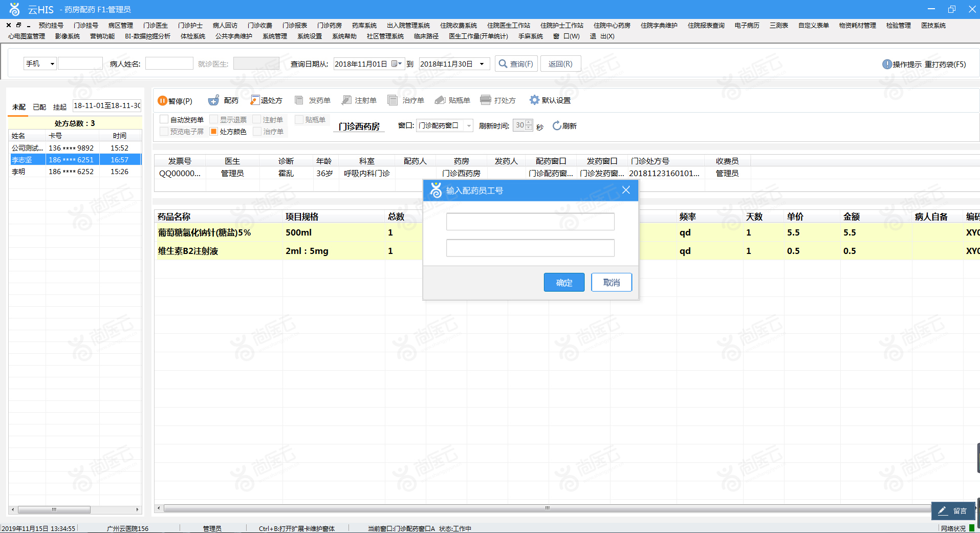Viewport: 980px width, 533px height.
Task: Close the 输入配药员工号 dialog
Action: (x=626, y=190)
